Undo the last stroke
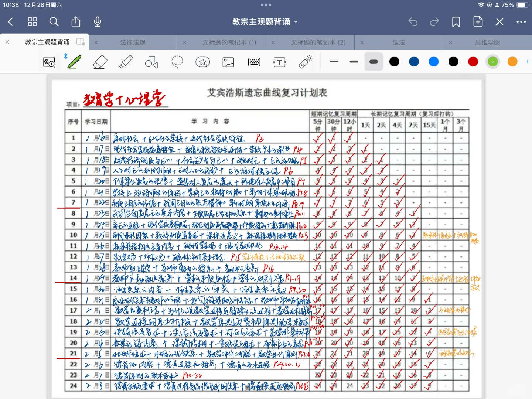Screen dimensions: 532x399 (x=413, y=22)
